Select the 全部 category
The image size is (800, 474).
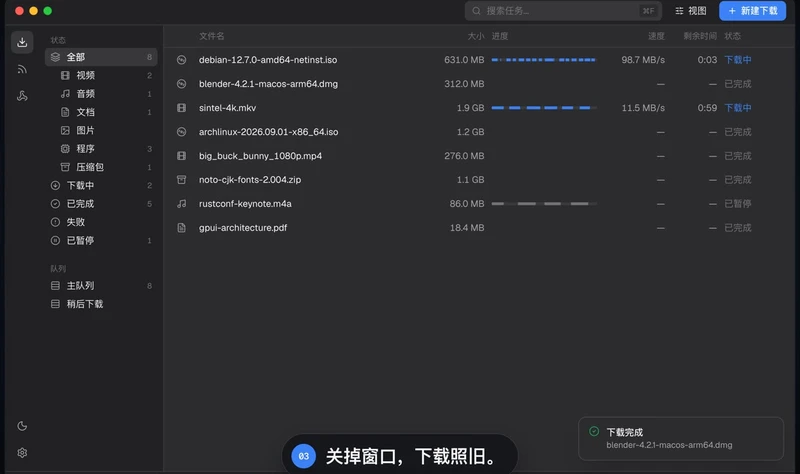pyautogui.click(x=101, y=57)
